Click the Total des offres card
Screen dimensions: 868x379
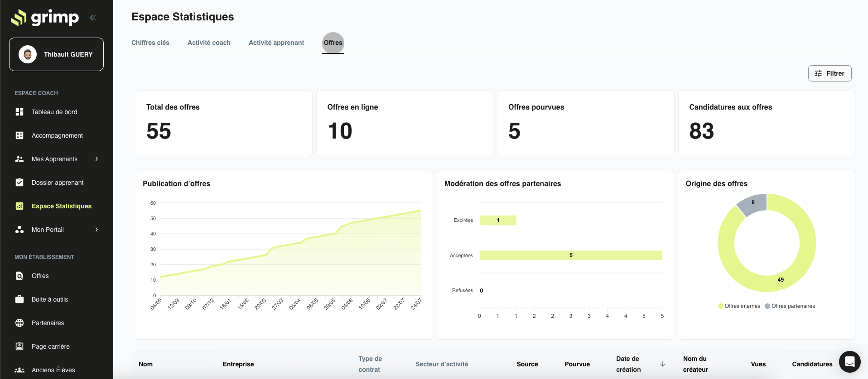(x=224, y=123)
